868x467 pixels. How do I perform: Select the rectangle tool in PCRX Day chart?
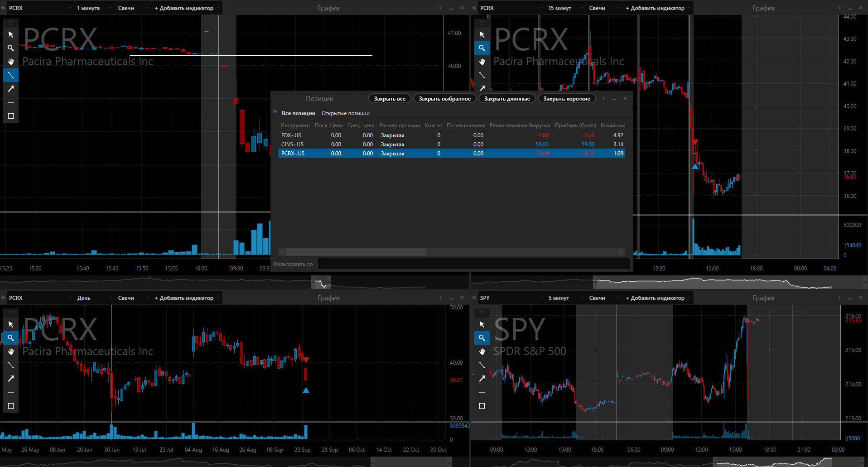(x=11, y=406)
